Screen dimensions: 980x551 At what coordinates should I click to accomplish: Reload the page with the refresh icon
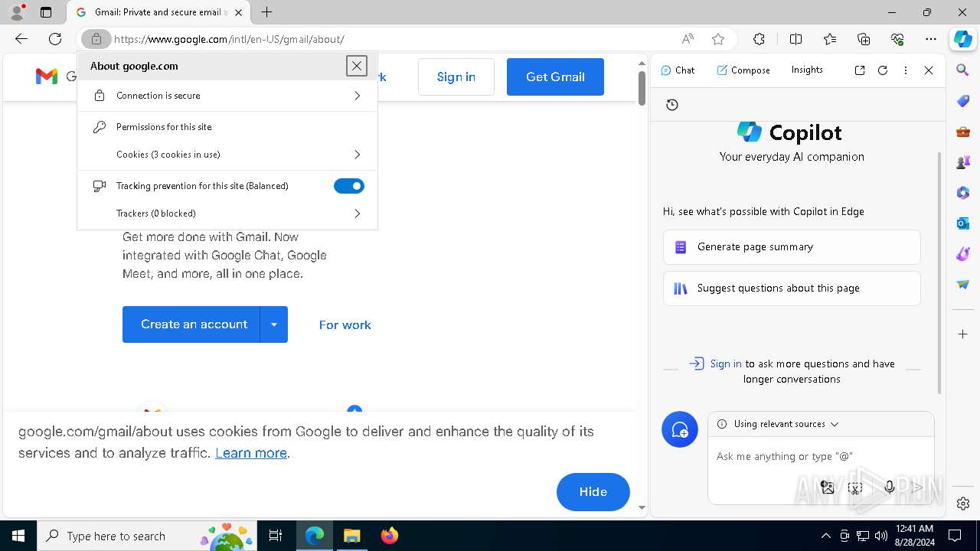55,39
